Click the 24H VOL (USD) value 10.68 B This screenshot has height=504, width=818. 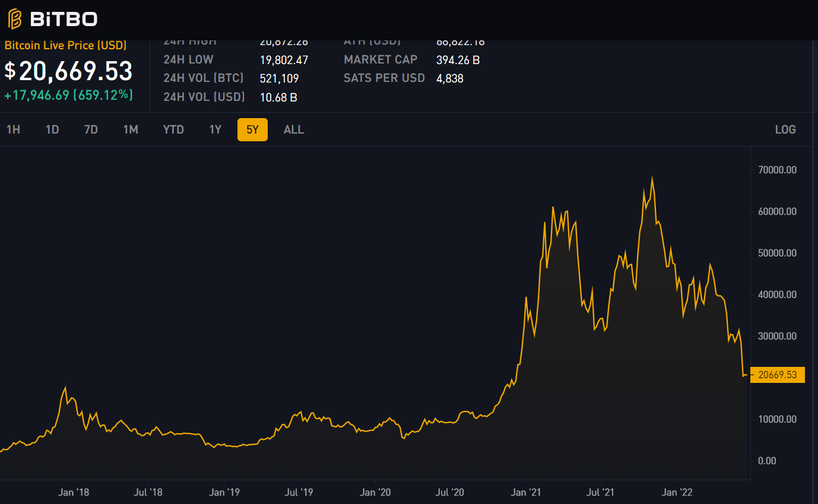tap(278, 97)
